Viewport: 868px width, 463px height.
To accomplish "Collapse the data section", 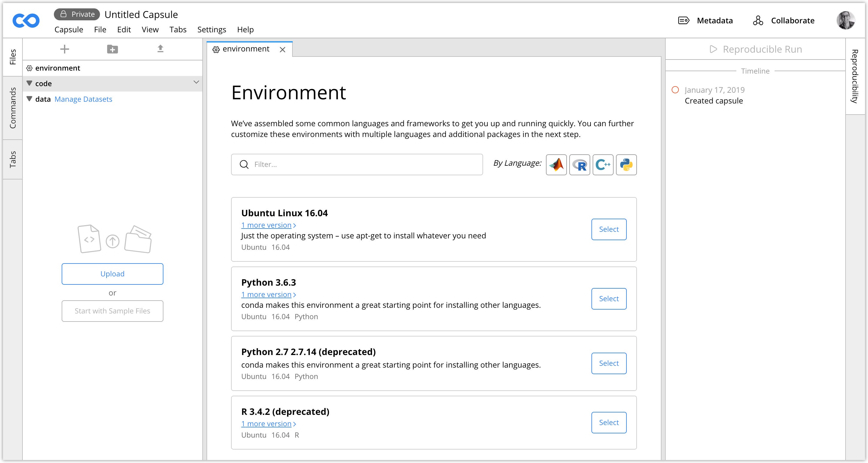I will tap(30, 99).
